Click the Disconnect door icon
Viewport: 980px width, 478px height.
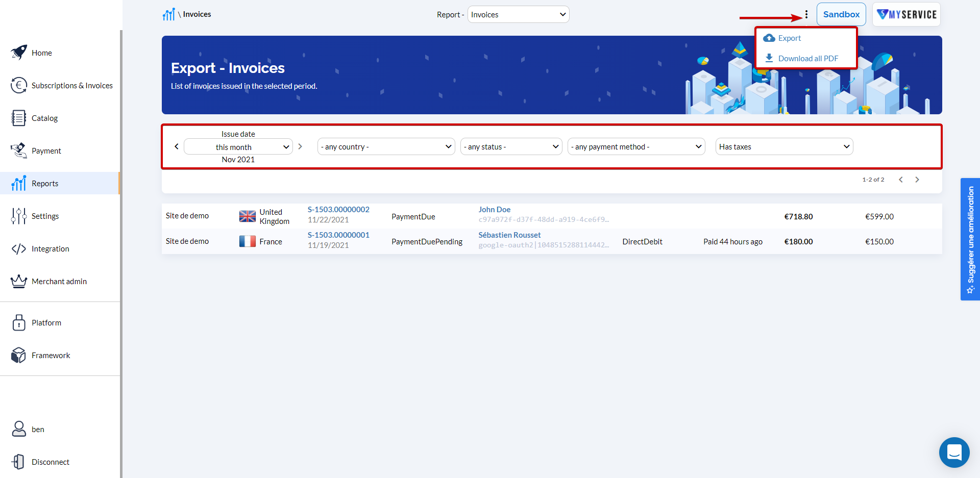[19, 462]
